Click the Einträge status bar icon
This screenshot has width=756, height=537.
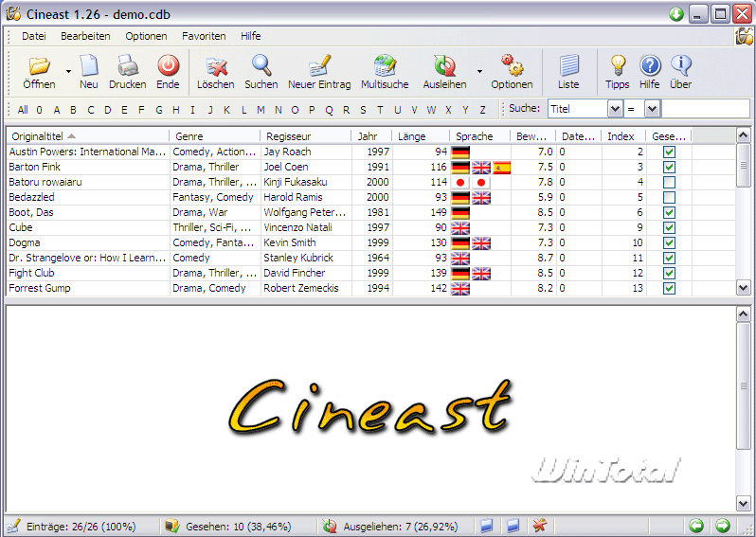[x=13, y=526]
